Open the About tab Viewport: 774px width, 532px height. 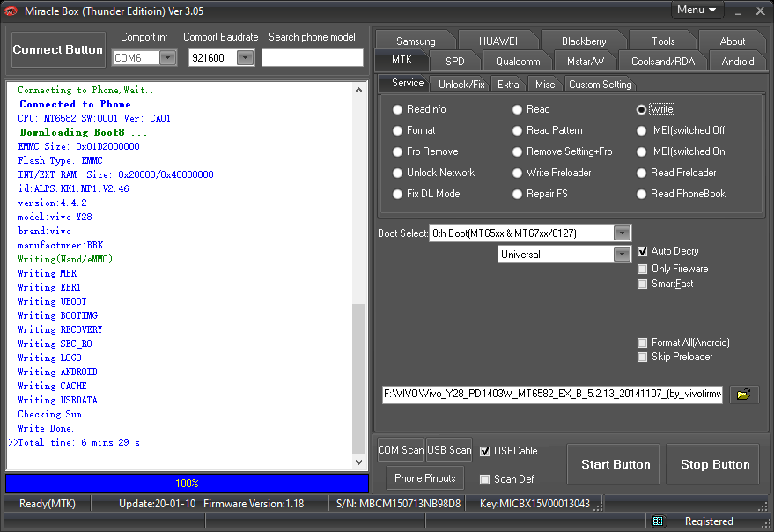click(733, 41)
